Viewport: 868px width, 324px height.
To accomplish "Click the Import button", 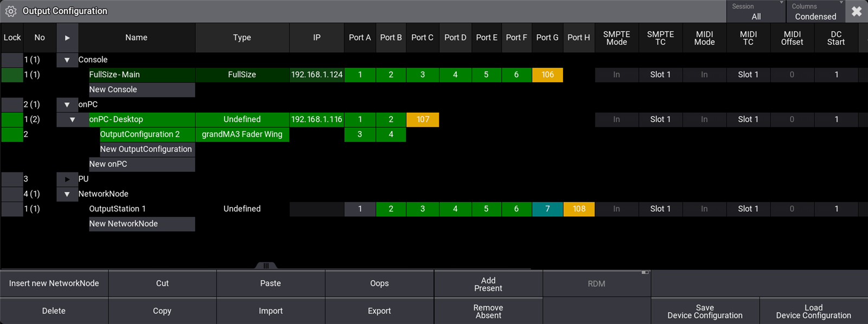I will pyautogui.click(x=271, y=311).
